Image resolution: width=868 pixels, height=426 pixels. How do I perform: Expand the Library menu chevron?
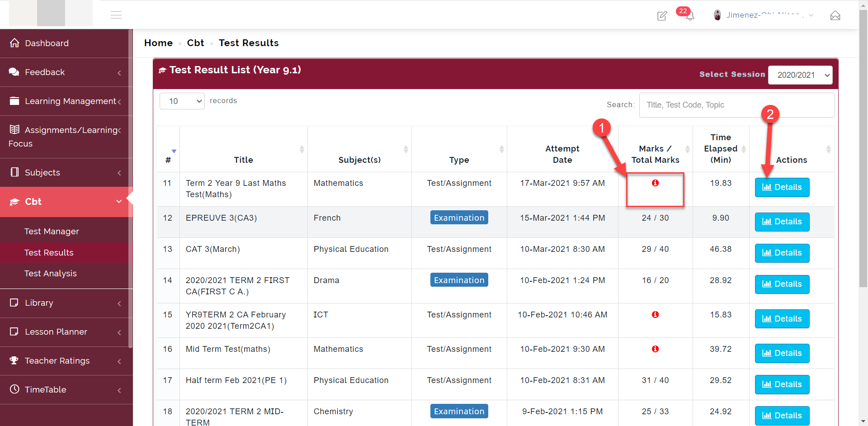(x=119, y=303)
